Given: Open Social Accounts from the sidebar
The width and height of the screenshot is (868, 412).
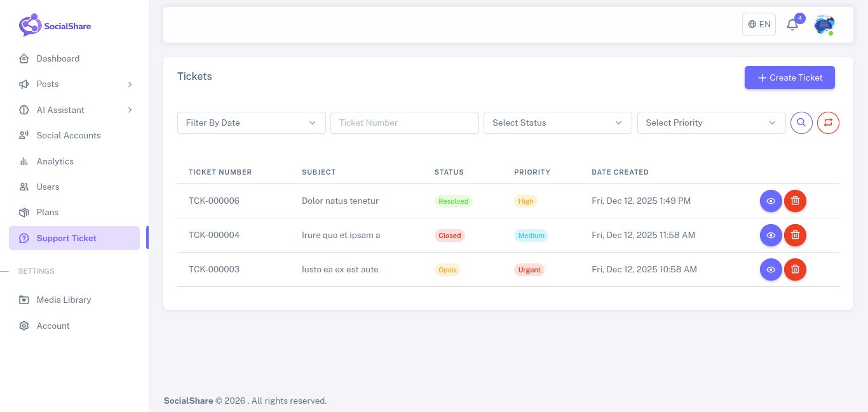Looking at the screenshot, I should [69, 135].
